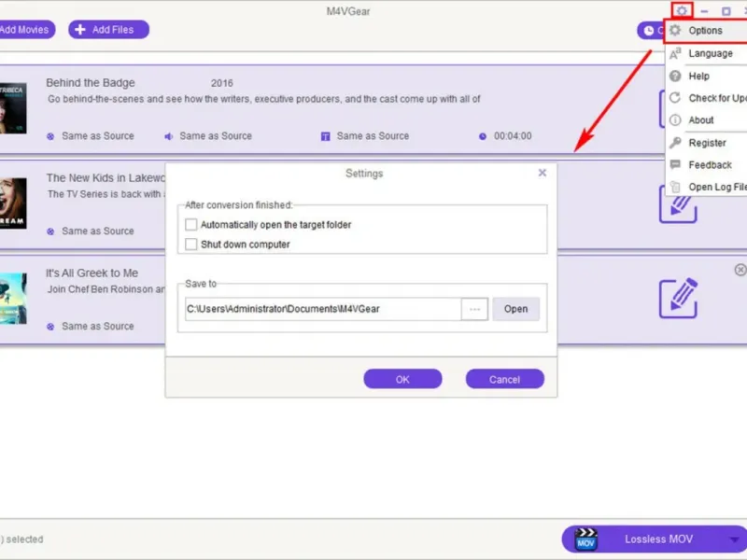The width and height of the screenshot is (747, 560).
Task: Click the MOV clapperboard format icon
Action: click(585, 539)
